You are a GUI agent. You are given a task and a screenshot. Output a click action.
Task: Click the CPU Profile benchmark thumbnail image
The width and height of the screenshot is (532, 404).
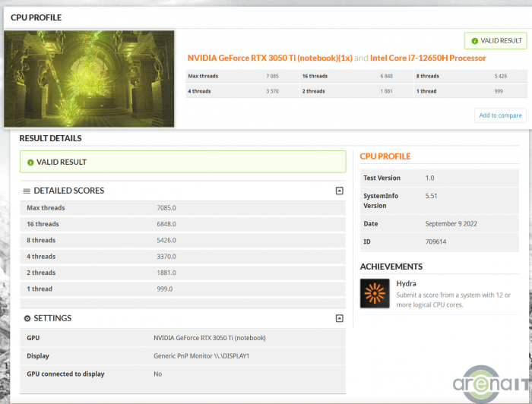click(89, 79)
